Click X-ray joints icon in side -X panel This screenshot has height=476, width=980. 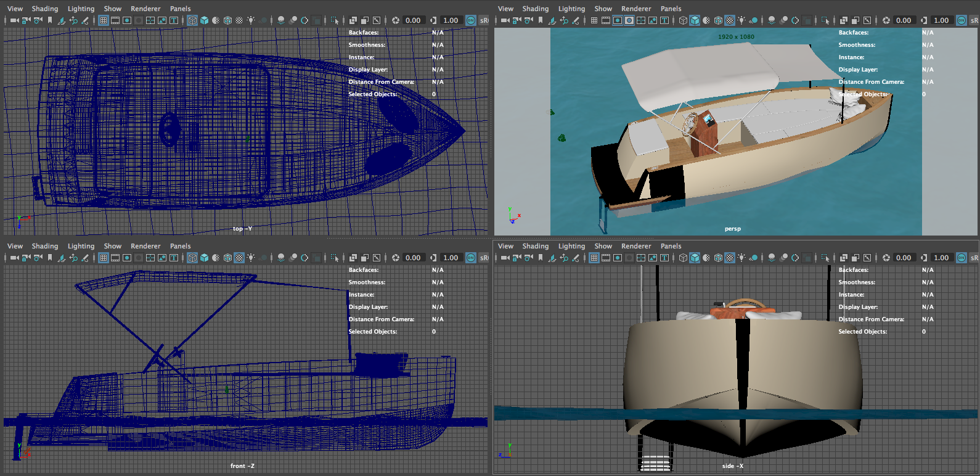coord(867,258)
